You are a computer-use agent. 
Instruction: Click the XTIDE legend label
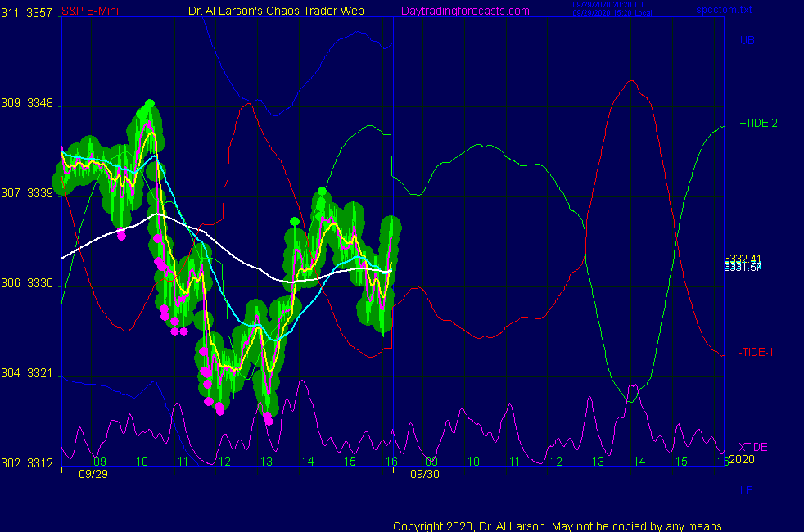click(x=753, y=447)
